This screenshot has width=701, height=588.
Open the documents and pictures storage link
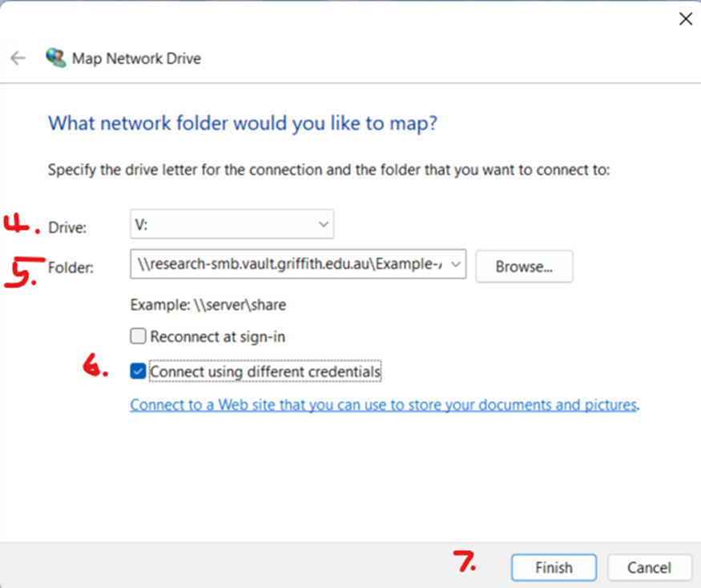tap(383, 405)
